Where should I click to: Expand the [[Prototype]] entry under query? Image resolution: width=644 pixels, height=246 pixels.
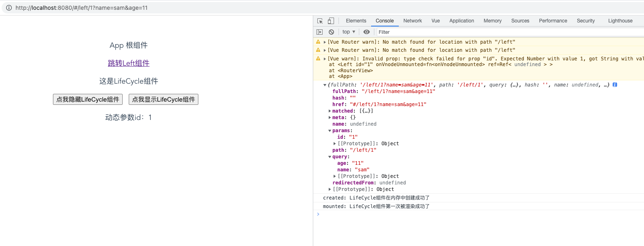click(335, 176)
